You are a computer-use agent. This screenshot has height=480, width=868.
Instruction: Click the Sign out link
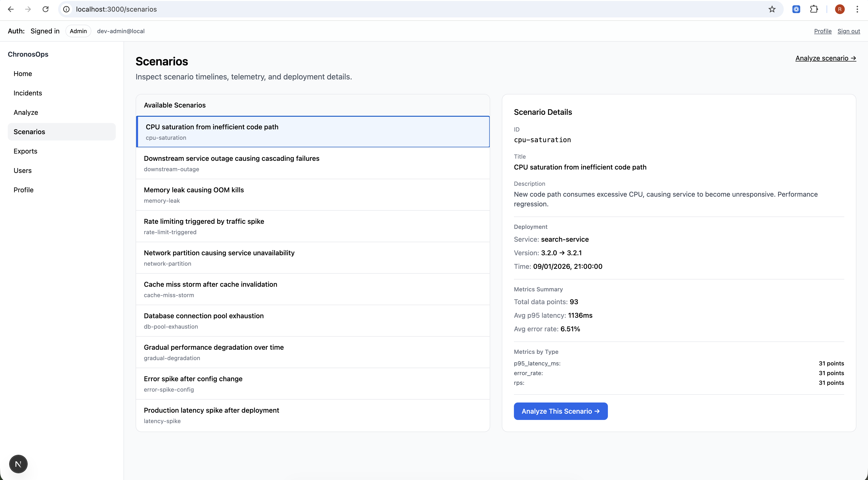click(x=848, y=31)
